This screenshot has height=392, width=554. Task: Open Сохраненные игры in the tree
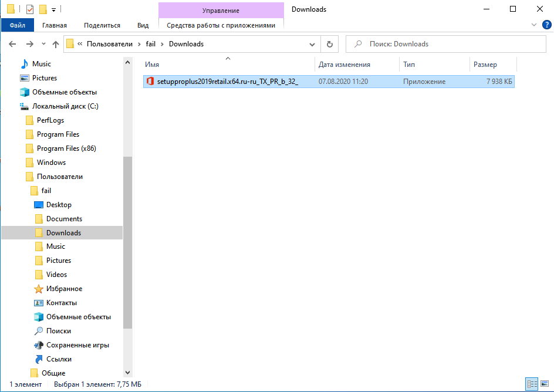77,345
